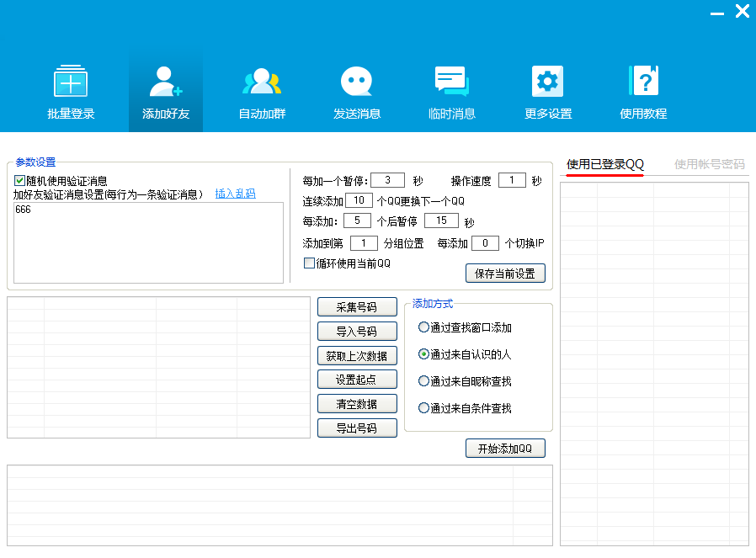
Task: Switch to 使用已登录QQ tab
Action: tap(604, 164)
